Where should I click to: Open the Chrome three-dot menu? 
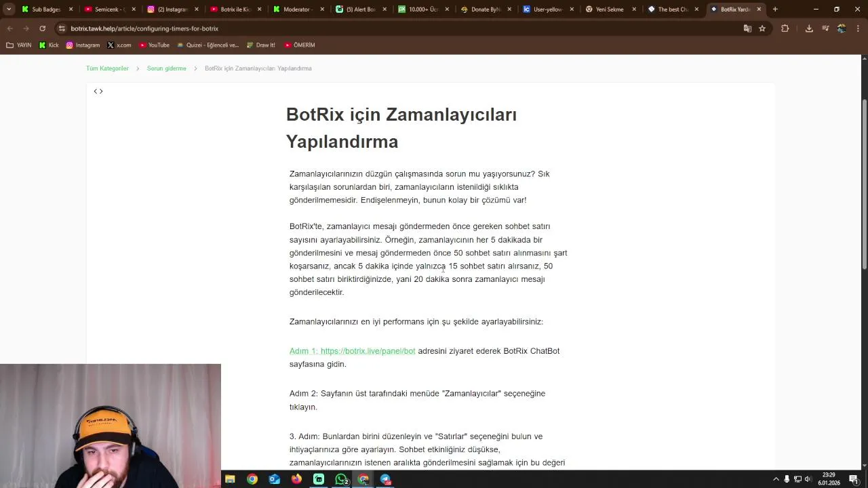coord(858,28)
